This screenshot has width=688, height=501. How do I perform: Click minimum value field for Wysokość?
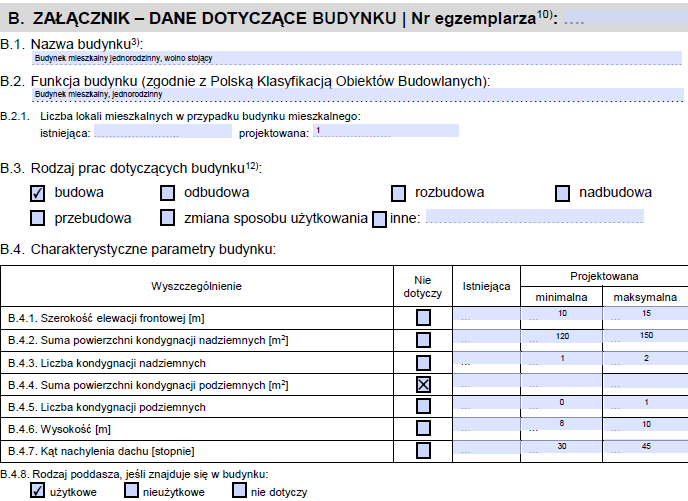560,428
